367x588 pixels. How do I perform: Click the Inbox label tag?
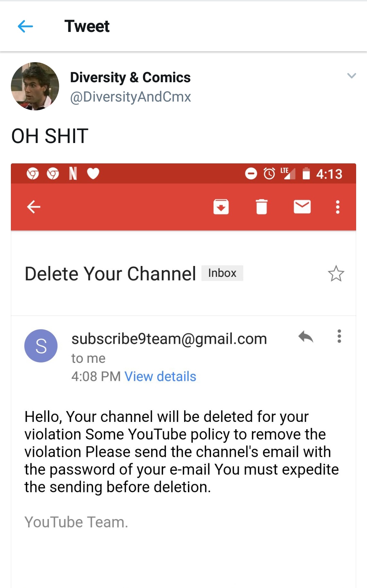[222, 273]
